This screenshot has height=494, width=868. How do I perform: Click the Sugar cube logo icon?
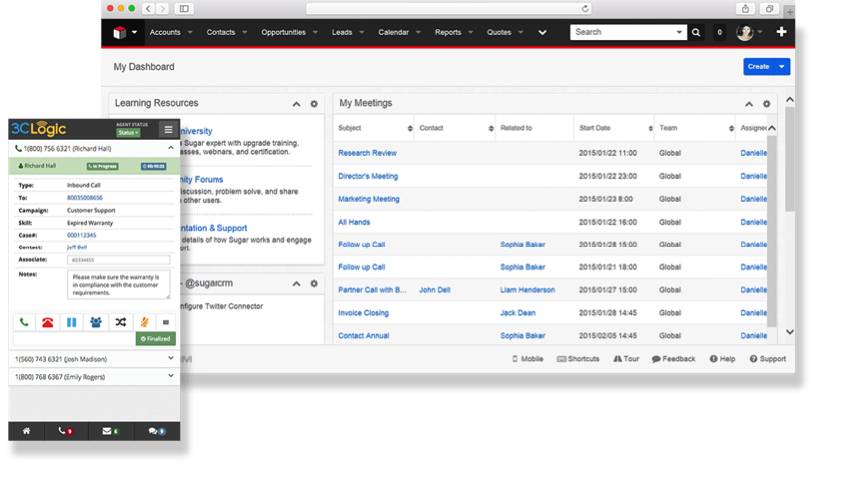[x=119, y=33]
